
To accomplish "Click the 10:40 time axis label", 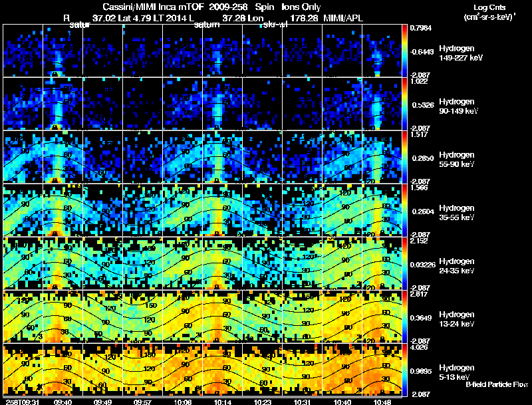I will (x=342, y=402).
